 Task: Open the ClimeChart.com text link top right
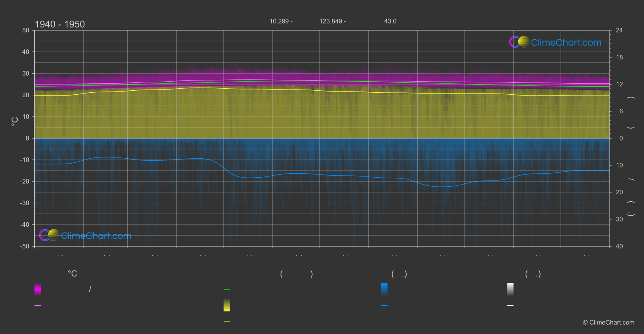coord(566,43)
